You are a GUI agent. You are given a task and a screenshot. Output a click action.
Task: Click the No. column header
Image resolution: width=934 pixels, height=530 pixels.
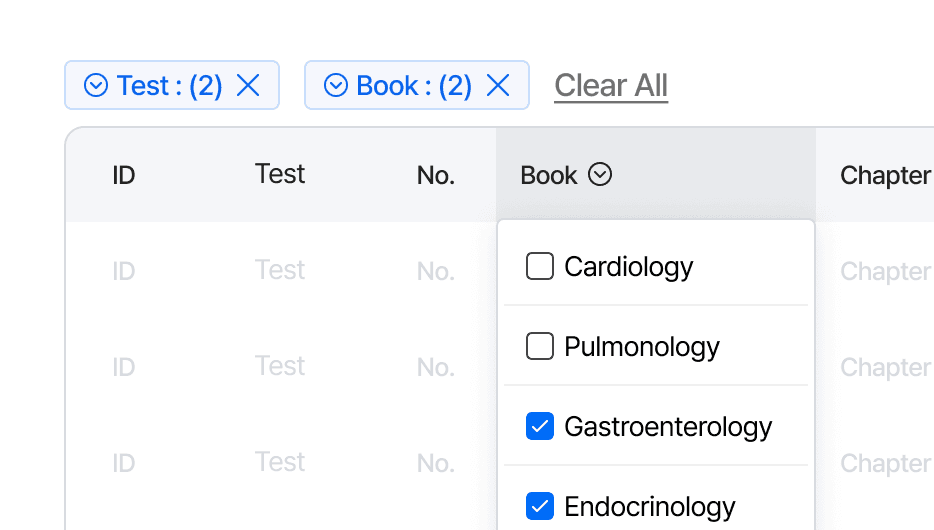coord(436,175)
